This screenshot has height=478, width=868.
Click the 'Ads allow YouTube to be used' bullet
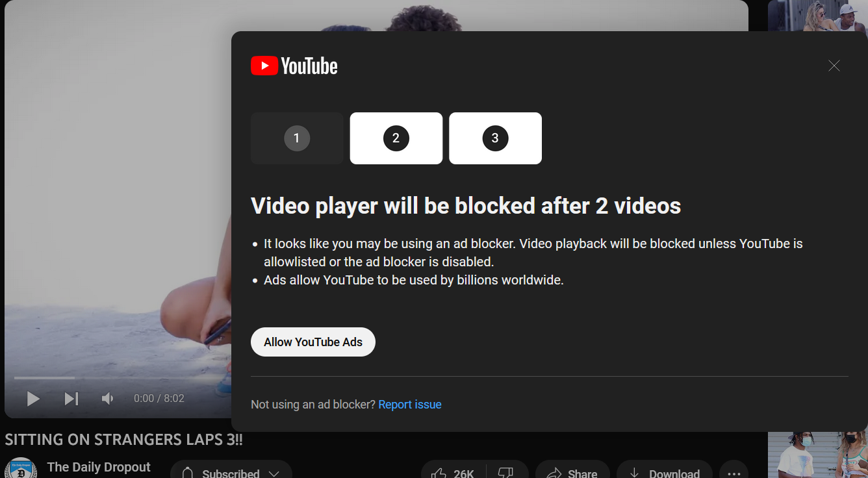click(x=413, y=281)
